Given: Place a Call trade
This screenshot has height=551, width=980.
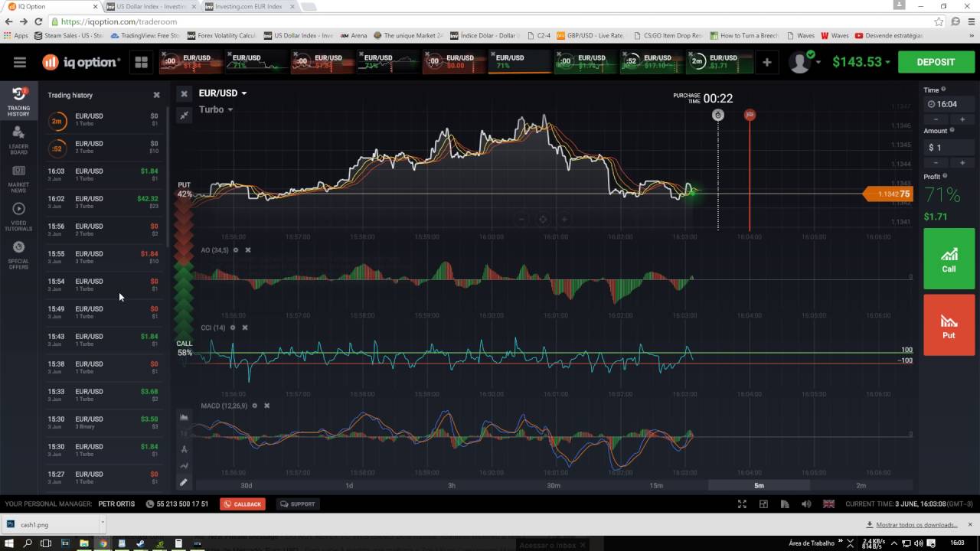Looking at the screenshot, I should tap(949, 258).
